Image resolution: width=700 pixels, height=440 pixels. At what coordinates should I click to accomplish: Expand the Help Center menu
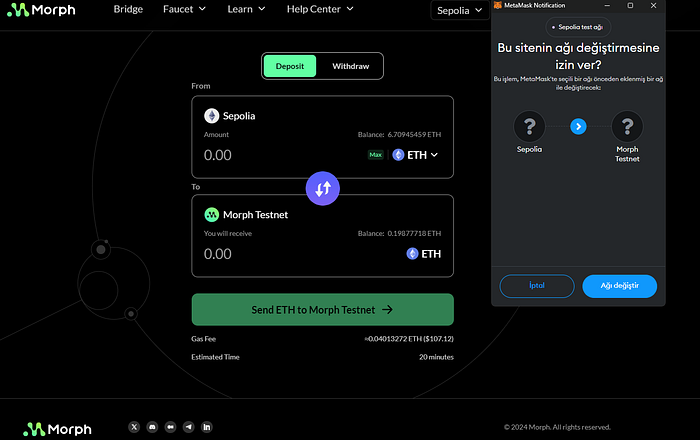pyautogui.click(x=320, y=9)
